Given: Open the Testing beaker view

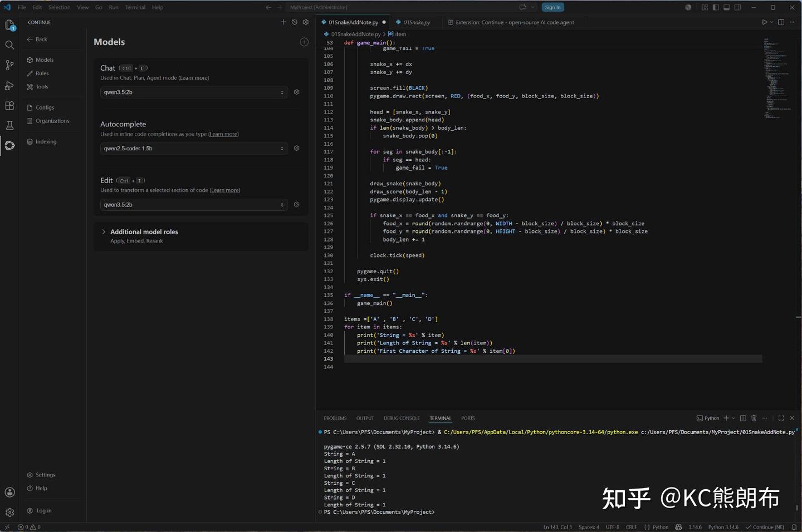Looking at the screenshot, I should 9,125.
